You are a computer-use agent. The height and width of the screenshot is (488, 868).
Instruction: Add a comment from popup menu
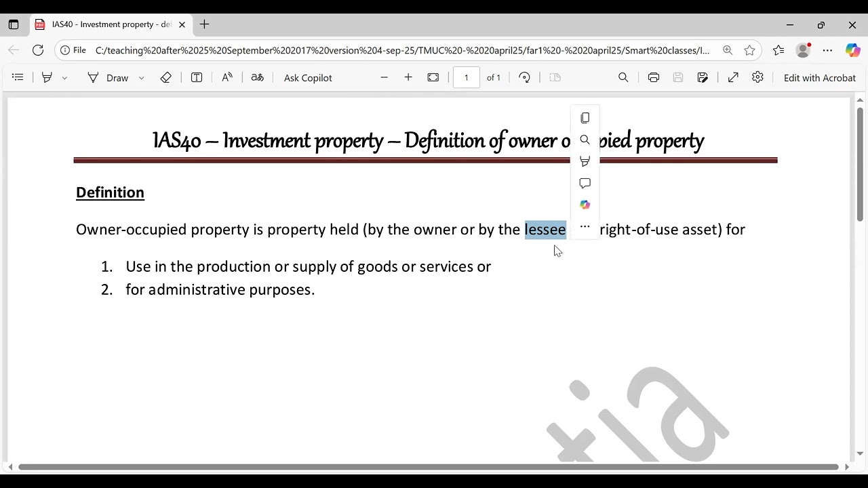click(x=585, y=183)
